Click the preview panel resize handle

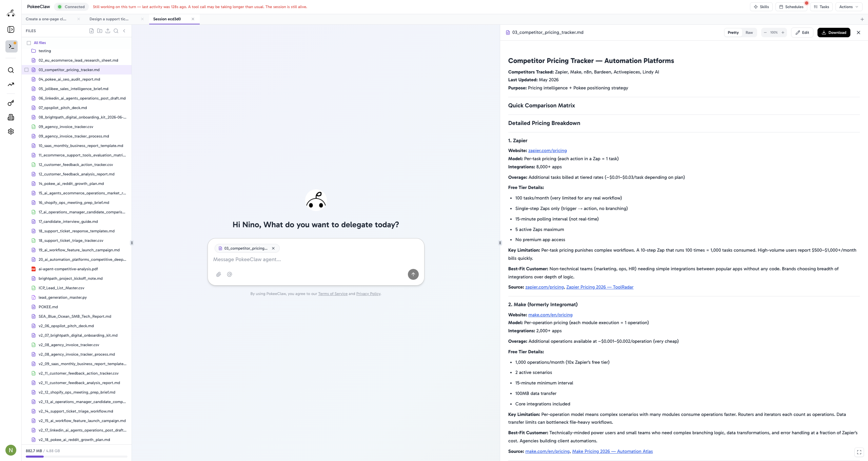tap(500, 243)
